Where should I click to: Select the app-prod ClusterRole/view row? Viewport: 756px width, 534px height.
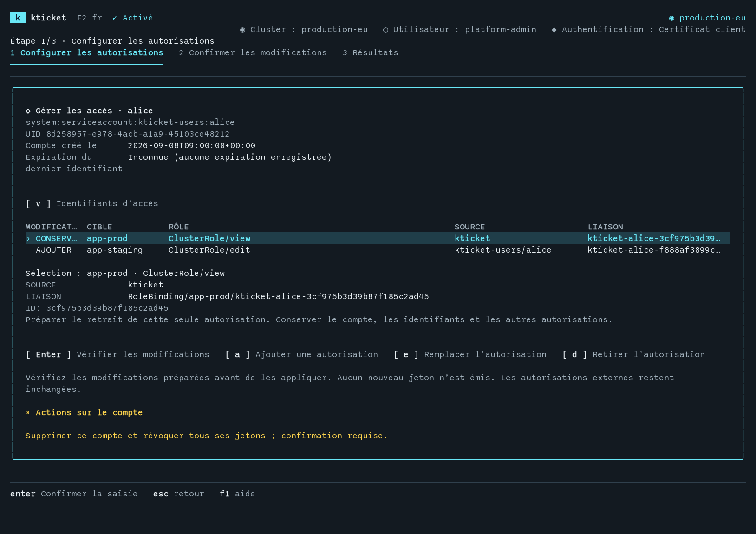(x=378, y=238)
